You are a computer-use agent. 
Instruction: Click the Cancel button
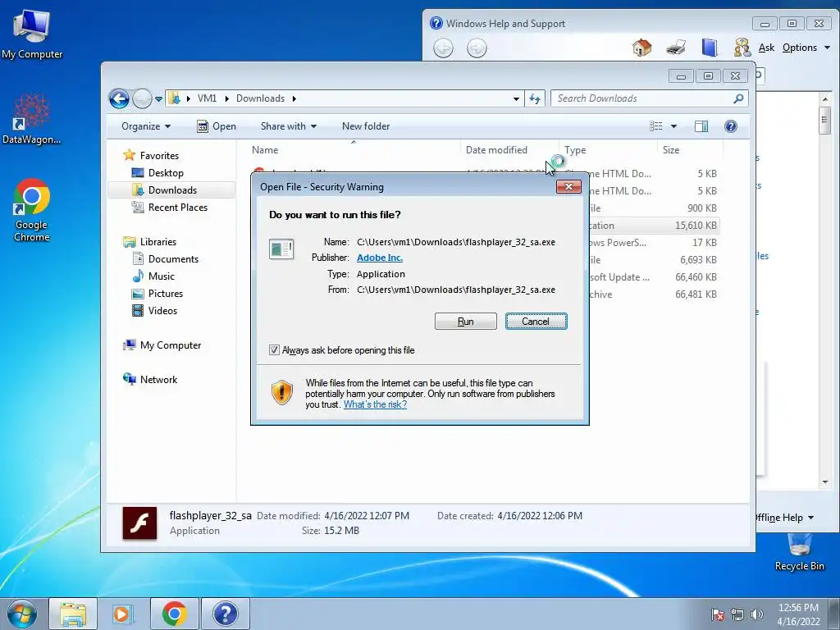536,322
